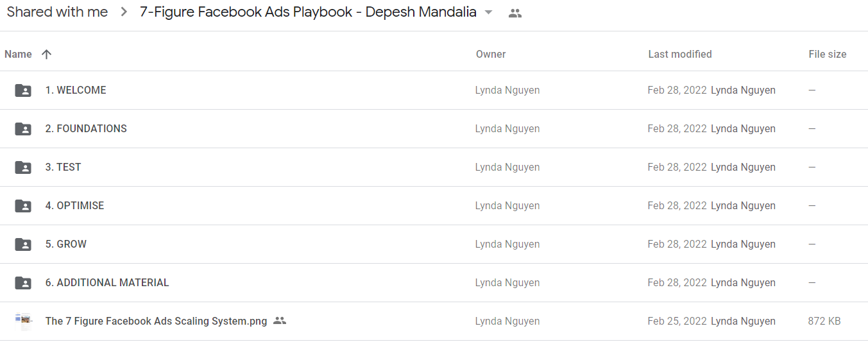868x342 pixels.
Task: Click the shared folder icon for 1. WELCOME
Action: click(x=23, y=90)
